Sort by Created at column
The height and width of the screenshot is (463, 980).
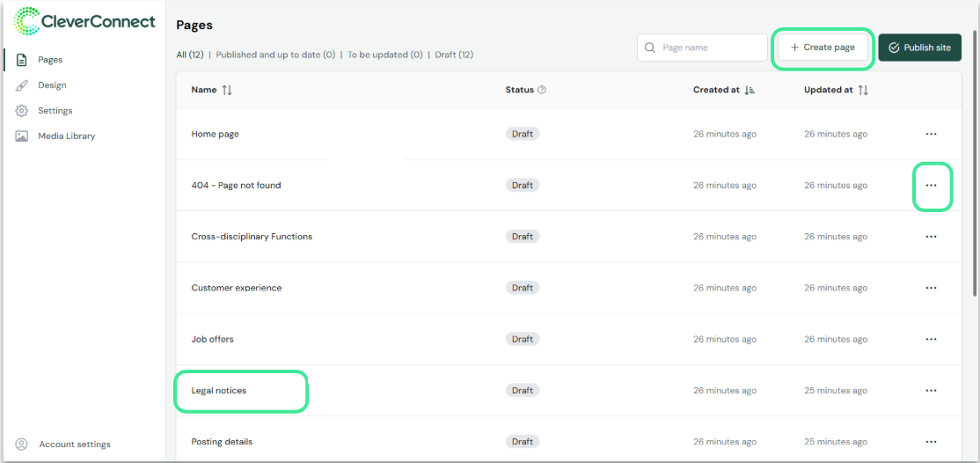pyautogui.click(x=750, y=90)
